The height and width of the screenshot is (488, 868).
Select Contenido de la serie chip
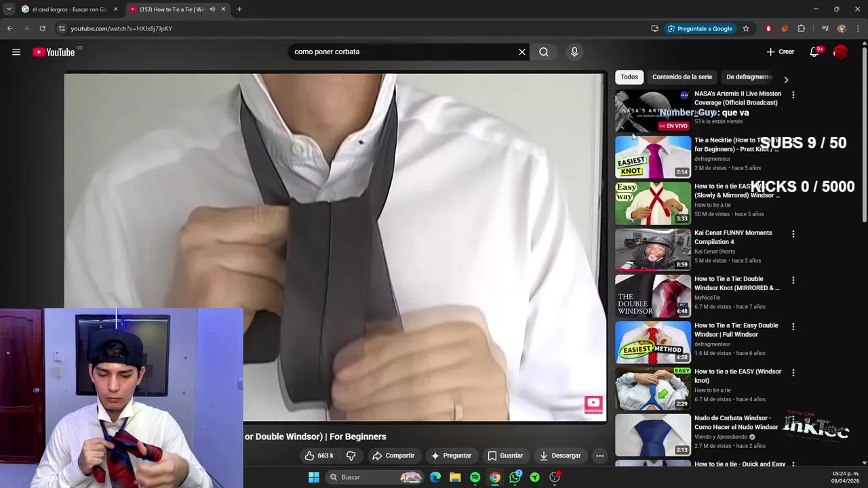coord(682,77)
